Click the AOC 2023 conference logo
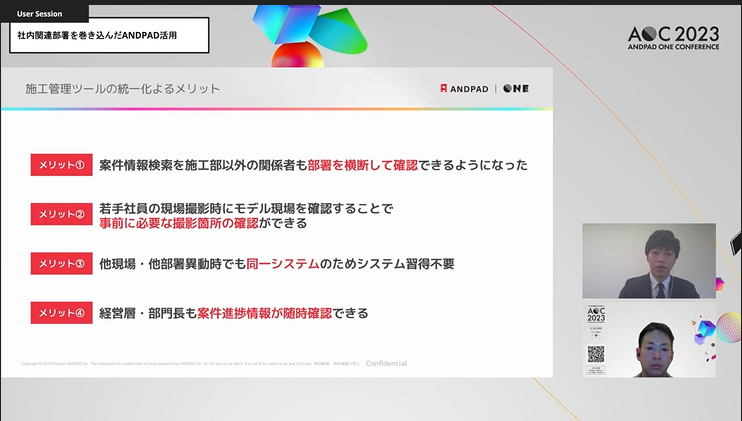Viewport: 742px width, 421px height. [673, 38]
